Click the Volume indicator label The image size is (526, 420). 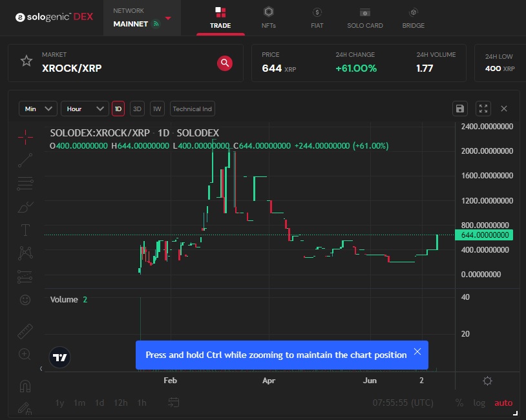pos(64,300)
